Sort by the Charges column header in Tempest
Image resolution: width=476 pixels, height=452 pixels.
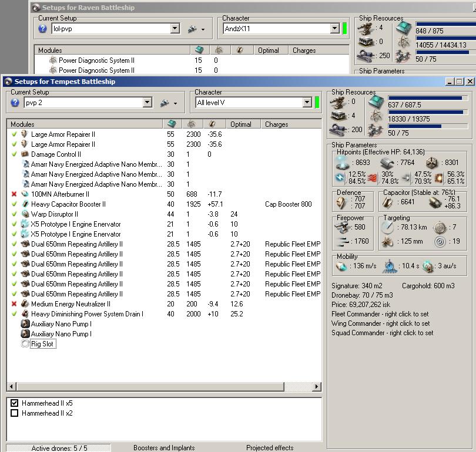[291, 124]
